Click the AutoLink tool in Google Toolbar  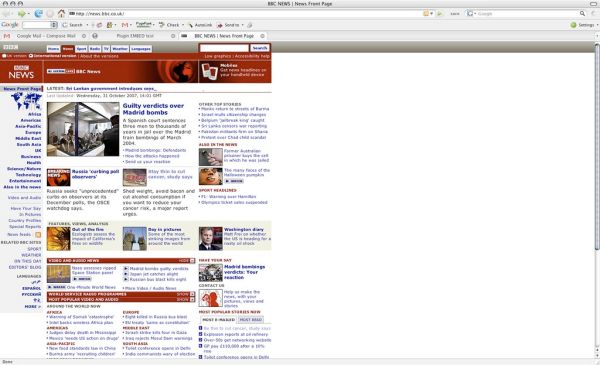tap(201, 25)
